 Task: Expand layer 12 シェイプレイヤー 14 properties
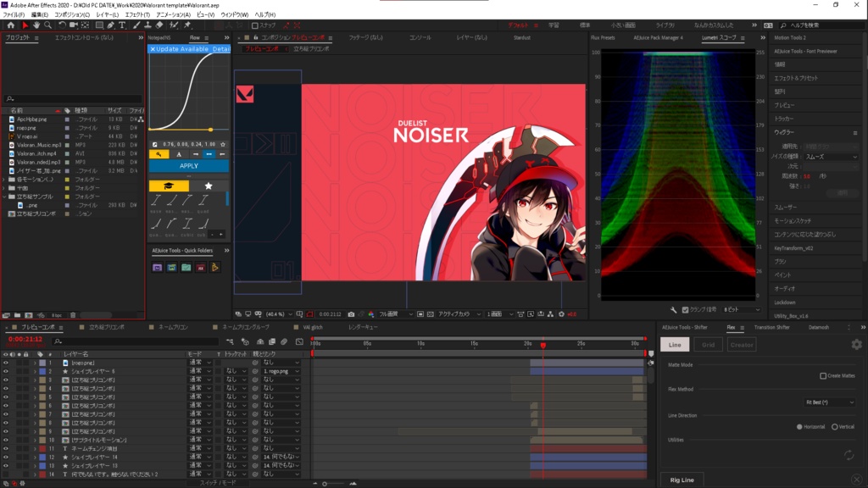(x=34, y=457)
